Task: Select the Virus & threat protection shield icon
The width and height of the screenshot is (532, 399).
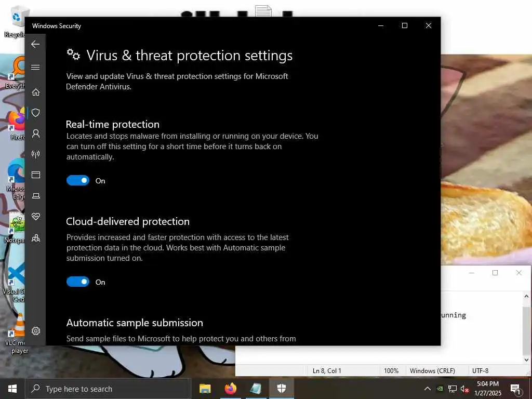Action: point(36,113)
